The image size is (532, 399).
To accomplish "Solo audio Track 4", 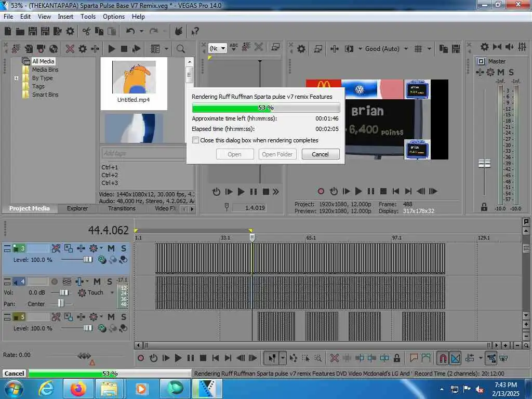I will point(109,282).
